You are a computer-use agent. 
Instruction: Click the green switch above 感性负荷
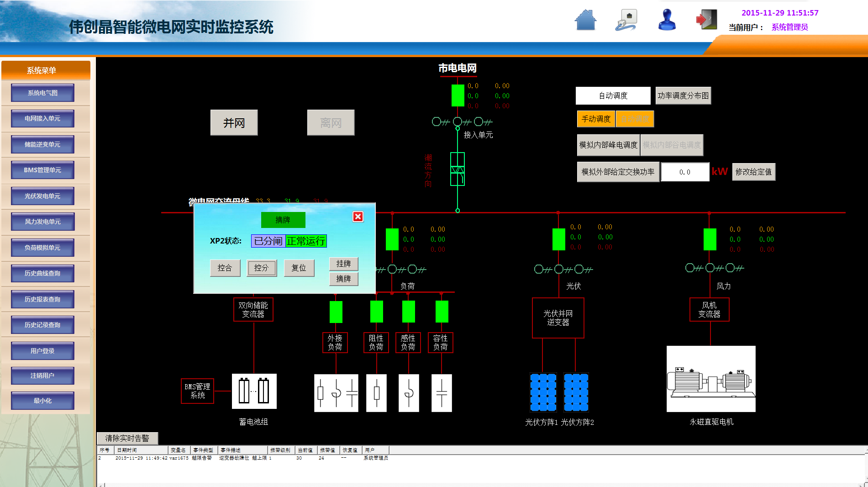pyautogui.click(x=409, y=312)
